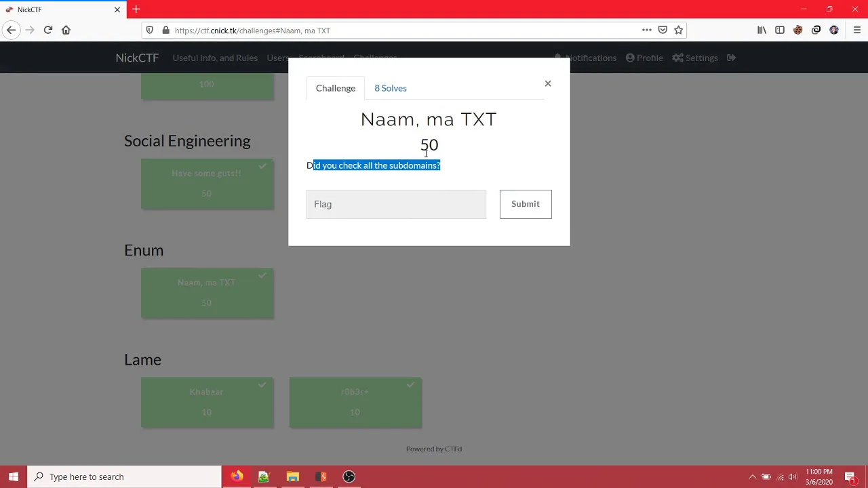The image size is (868, 488).
Task: Open the r0b3r+ challenge card
Action: point(355,402)
